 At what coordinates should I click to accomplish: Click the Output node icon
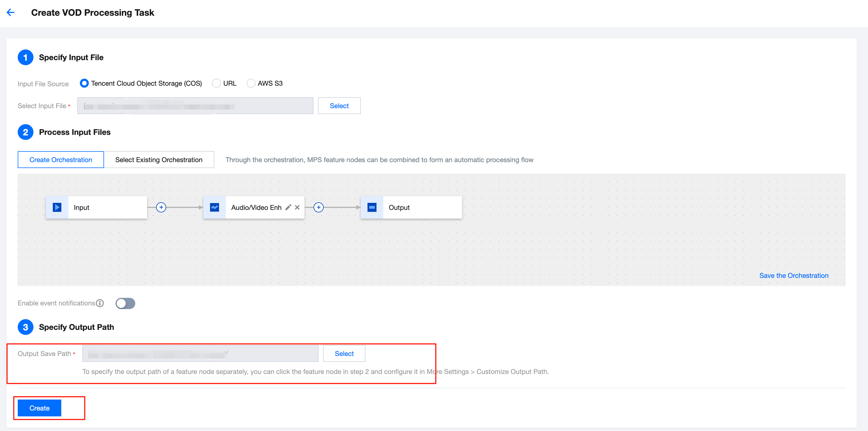[372, 207]
